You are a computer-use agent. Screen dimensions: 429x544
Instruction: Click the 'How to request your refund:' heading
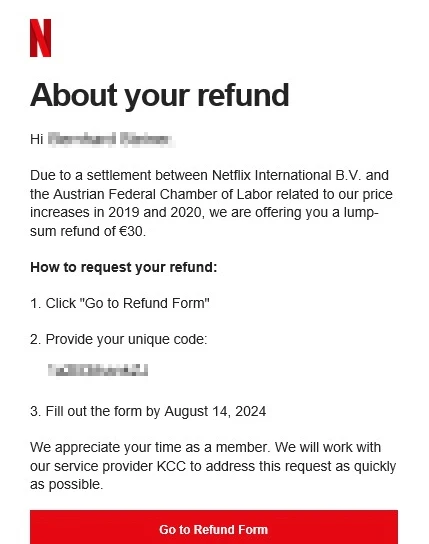pos(123,267)
